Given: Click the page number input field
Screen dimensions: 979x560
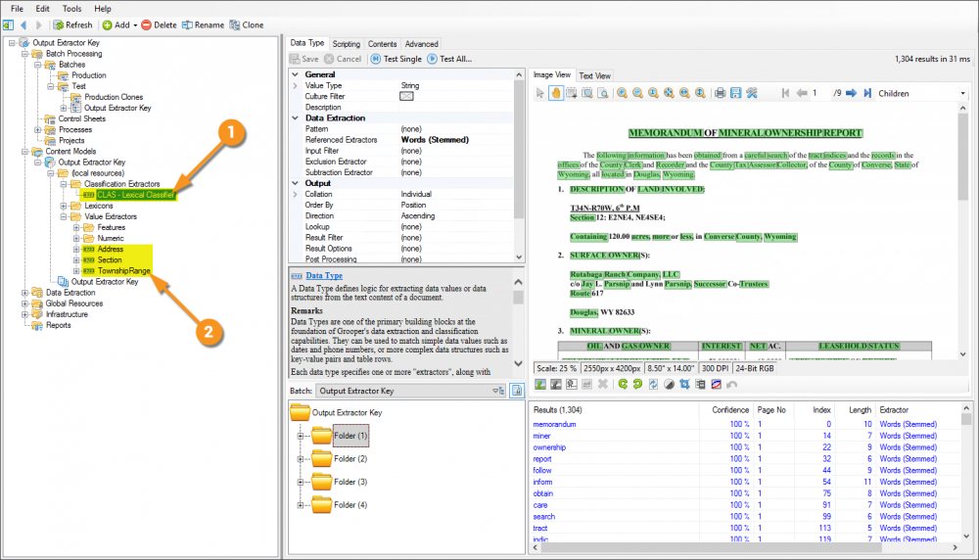Looking at the screenshot, I should 818,93.
